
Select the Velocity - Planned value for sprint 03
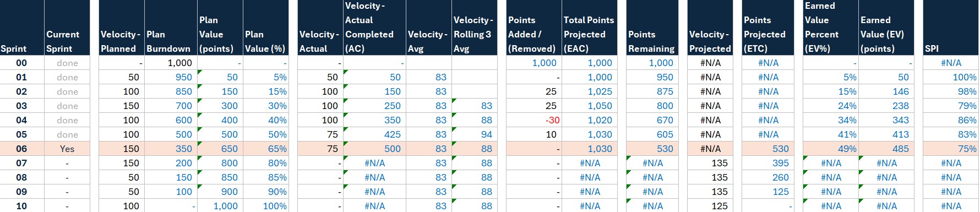pyautogui.click(x=122, y=106)
